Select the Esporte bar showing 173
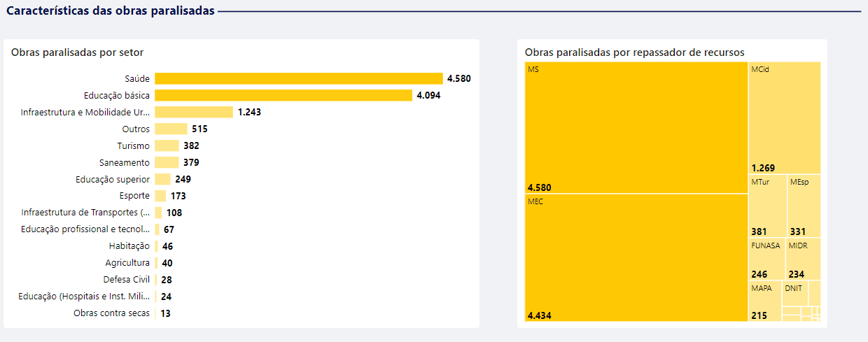 [160, 196]
